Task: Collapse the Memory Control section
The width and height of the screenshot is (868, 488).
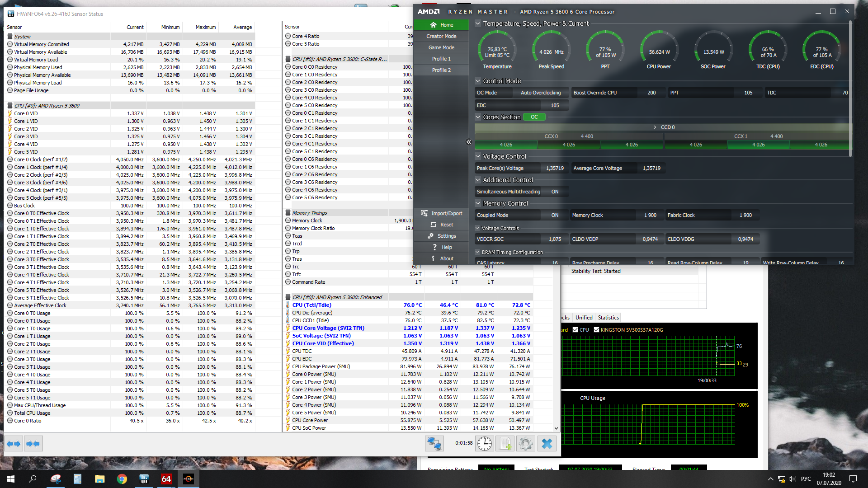Action: point(478,203)
